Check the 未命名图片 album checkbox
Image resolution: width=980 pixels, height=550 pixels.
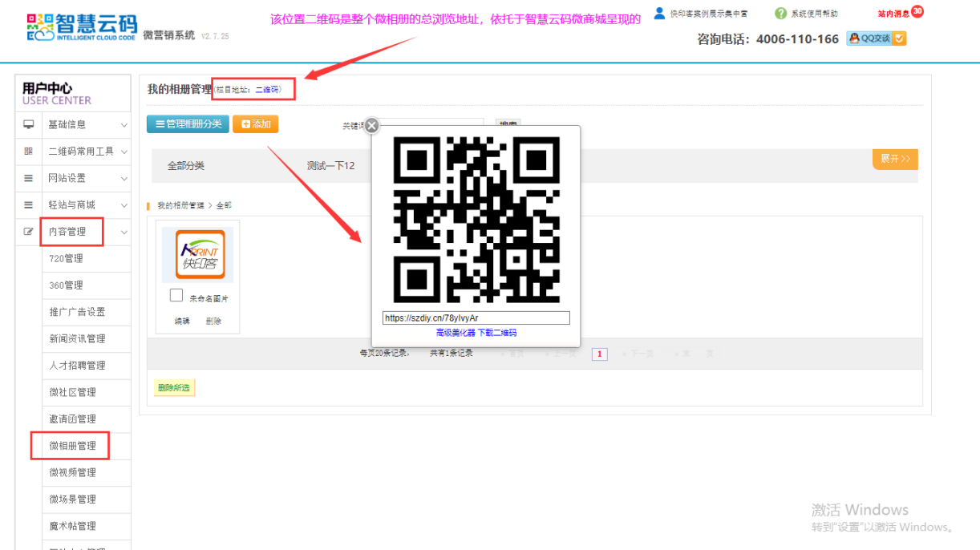click(176, 296)
